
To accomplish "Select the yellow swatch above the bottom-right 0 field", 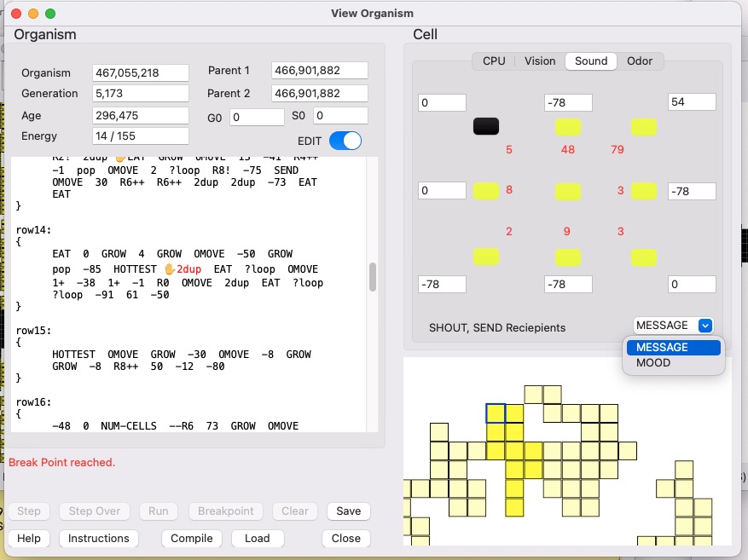I will (x=644, y=257).
